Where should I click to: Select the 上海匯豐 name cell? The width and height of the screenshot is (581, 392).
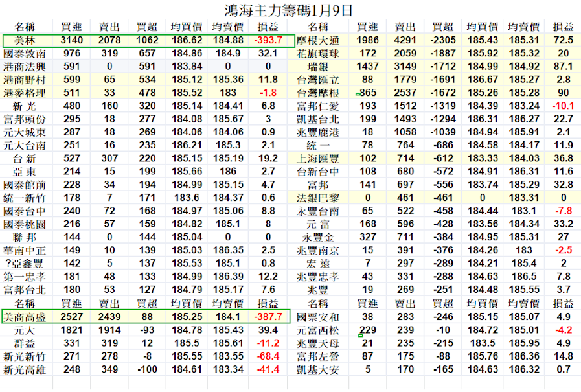click(318, 159)
